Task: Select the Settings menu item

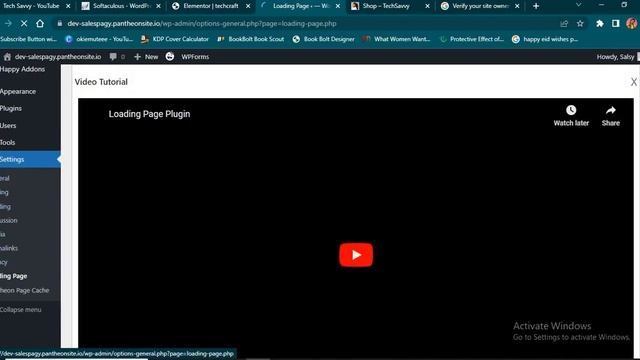Action: (30, 159)
